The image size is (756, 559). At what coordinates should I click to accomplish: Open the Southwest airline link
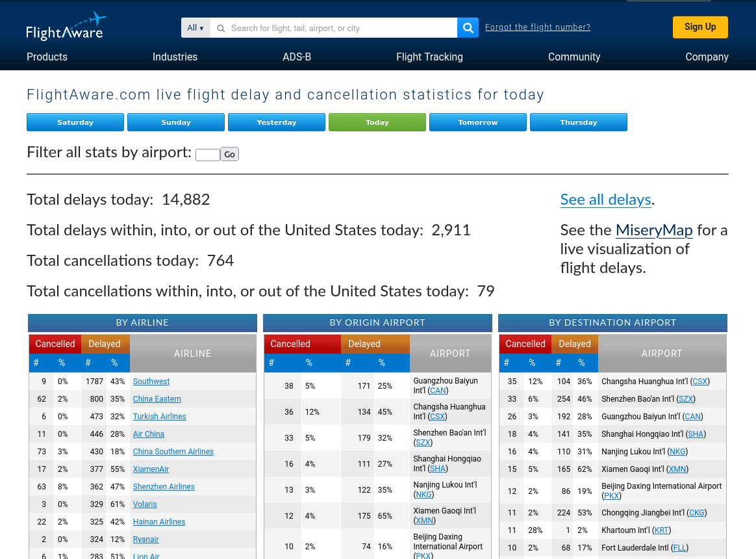coord(151,382)
